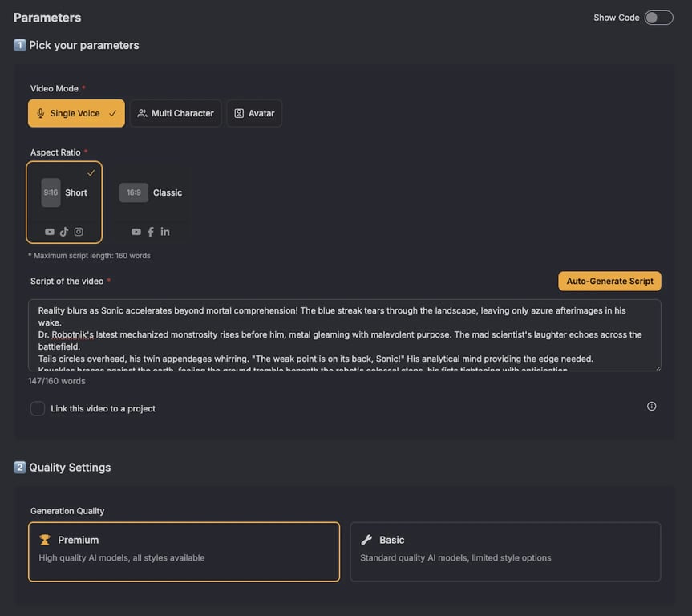Click the trophy icon on Premium
This screenshot has width=692, height=616.
[x=45, y=540]
